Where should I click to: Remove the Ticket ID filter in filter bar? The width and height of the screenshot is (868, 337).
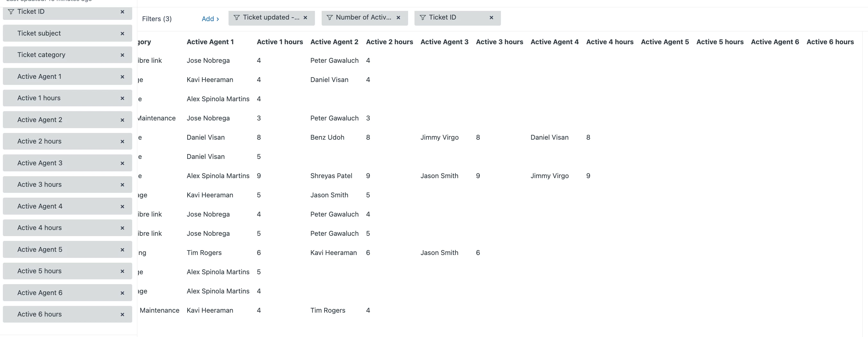pyautogui.click(x=491, y=18)
